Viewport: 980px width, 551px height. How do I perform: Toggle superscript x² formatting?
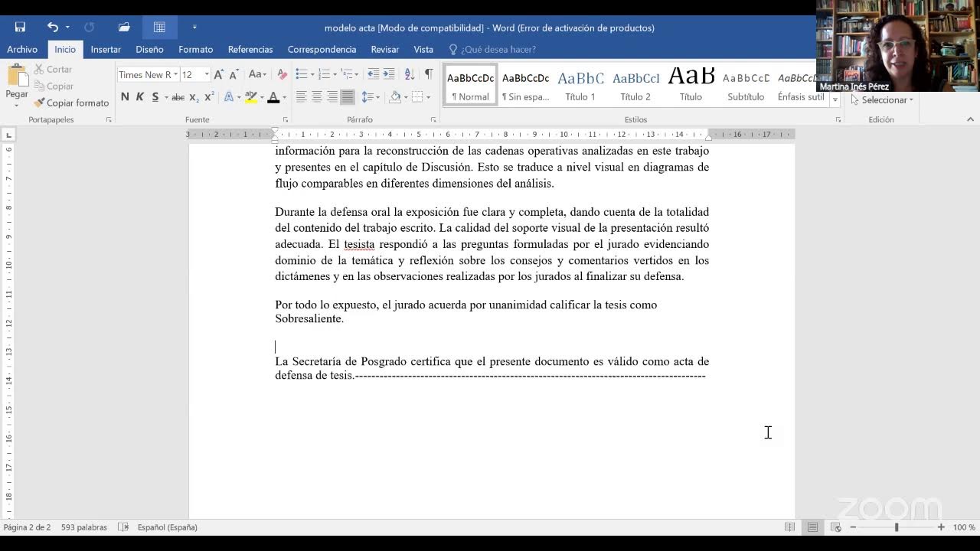209,97
